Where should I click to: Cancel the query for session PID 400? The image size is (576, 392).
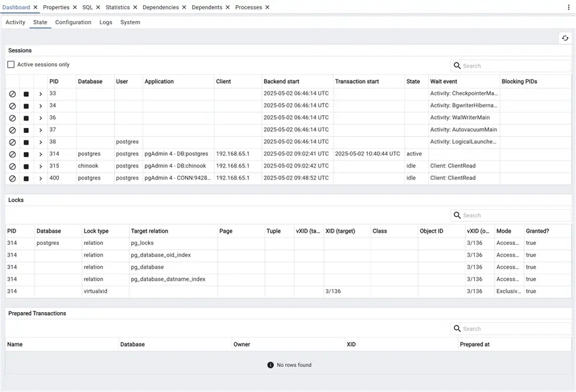point(12,178)
